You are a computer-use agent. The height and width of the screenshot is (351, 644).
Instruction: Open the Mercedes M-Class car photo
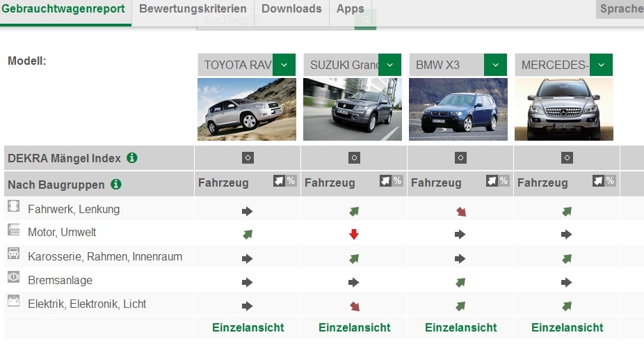(x=564, y=109)
